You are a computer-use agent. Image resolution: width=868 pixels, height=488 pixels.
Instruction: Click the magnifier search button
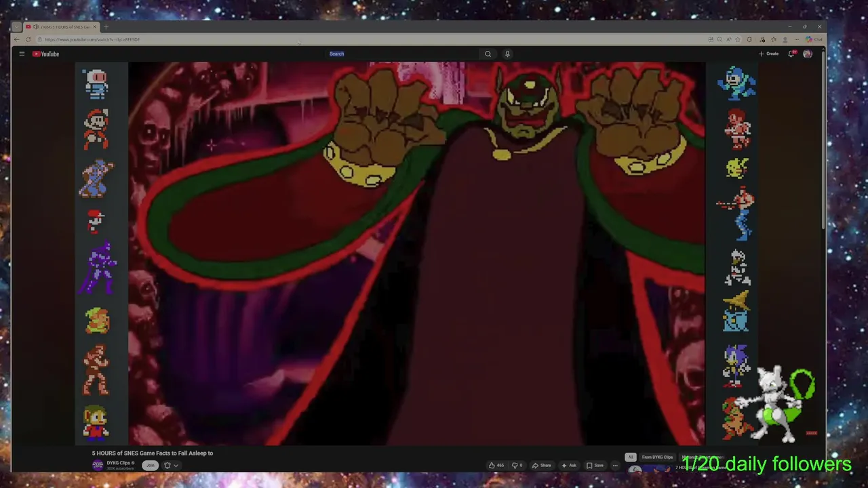[488, 54]
